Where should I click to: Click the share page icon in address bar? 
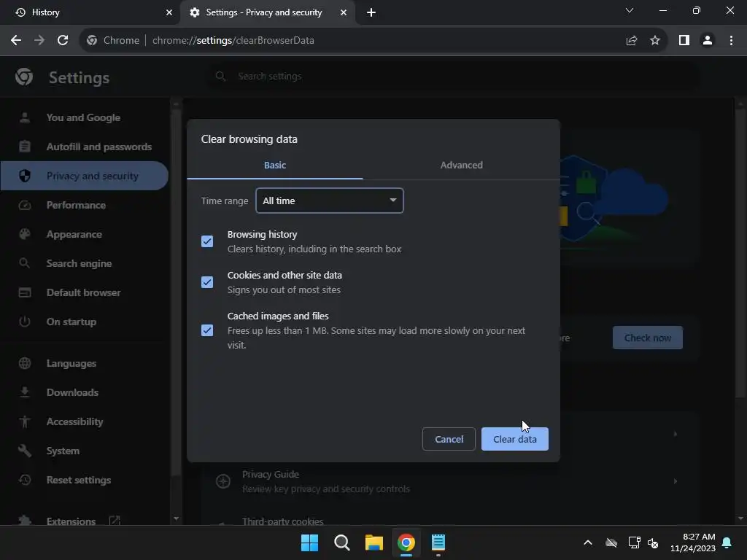coord(632,41)
